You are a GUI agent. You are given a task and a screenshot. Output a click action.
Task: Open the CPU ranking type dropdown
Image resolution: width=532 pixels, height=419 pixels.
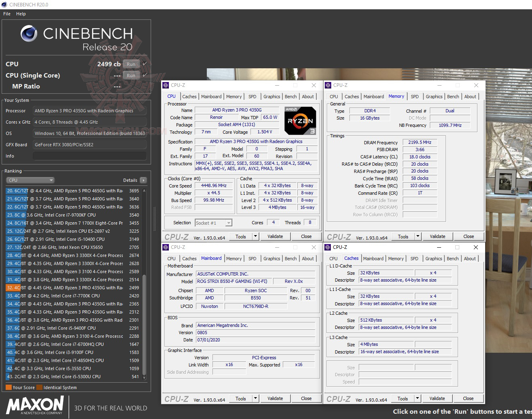pyautogui.click(x=30, y=180)
